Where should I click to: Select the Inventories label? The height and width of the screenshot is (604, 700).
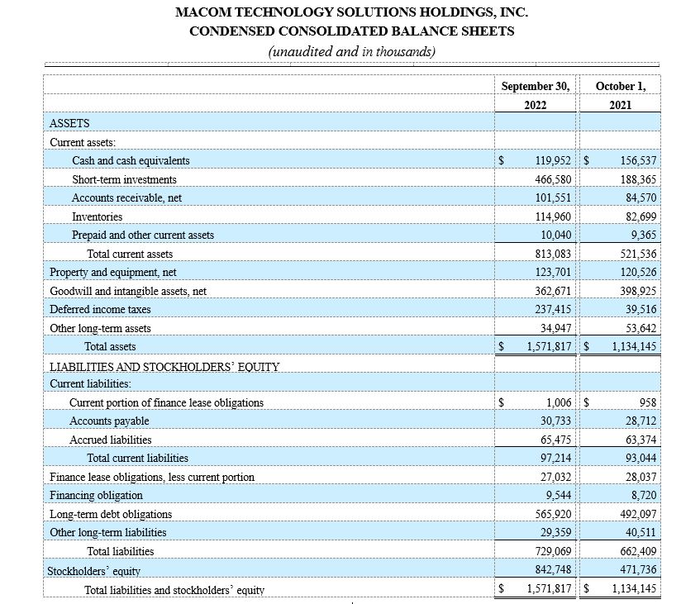98,217
